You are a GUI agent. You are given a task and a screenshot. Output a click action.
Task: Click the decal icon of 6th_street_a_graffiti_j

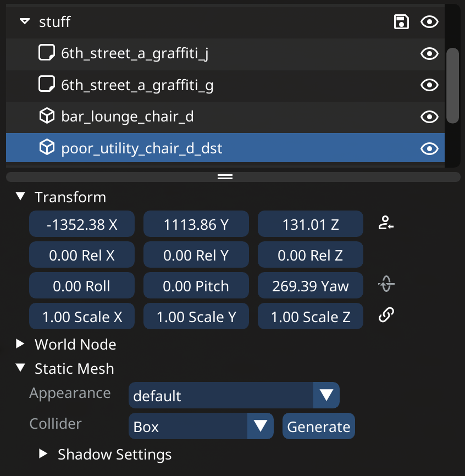pos(47,53)
